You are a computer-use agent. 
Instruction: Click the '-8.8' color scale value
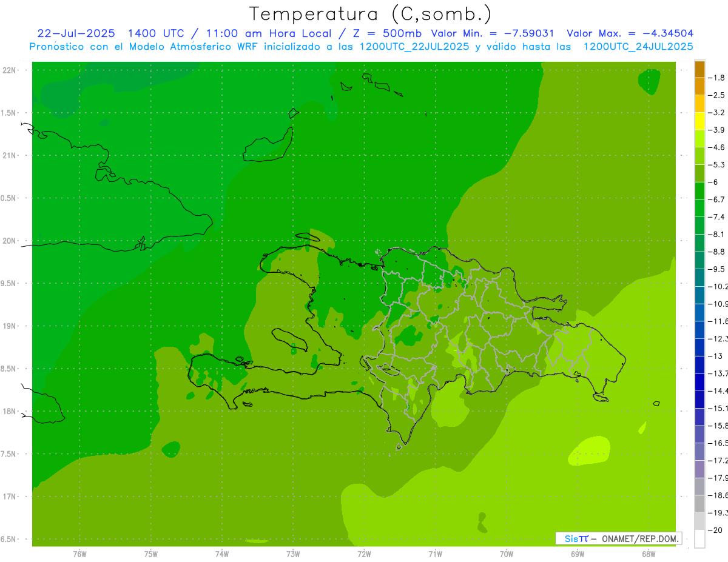coord(717,252)
